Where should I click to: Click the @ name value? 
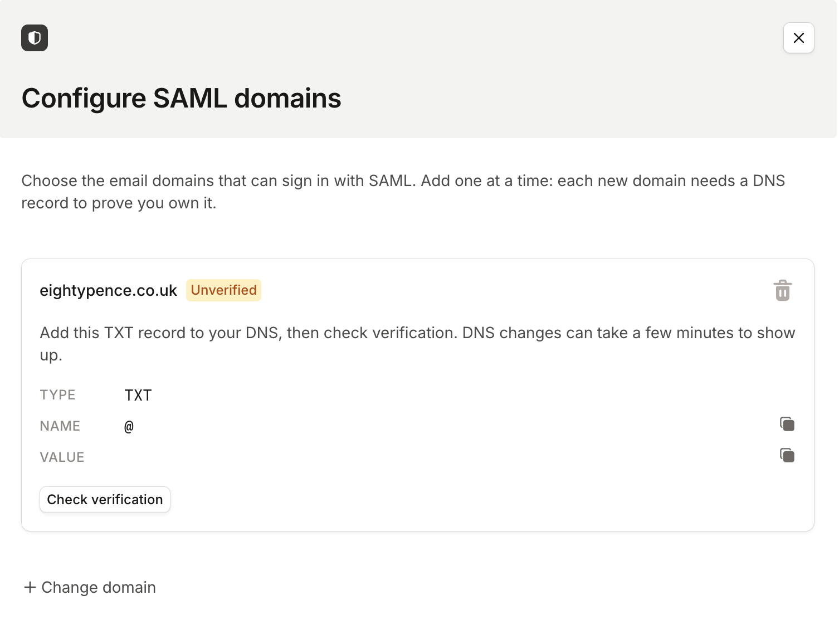(129, 427)
